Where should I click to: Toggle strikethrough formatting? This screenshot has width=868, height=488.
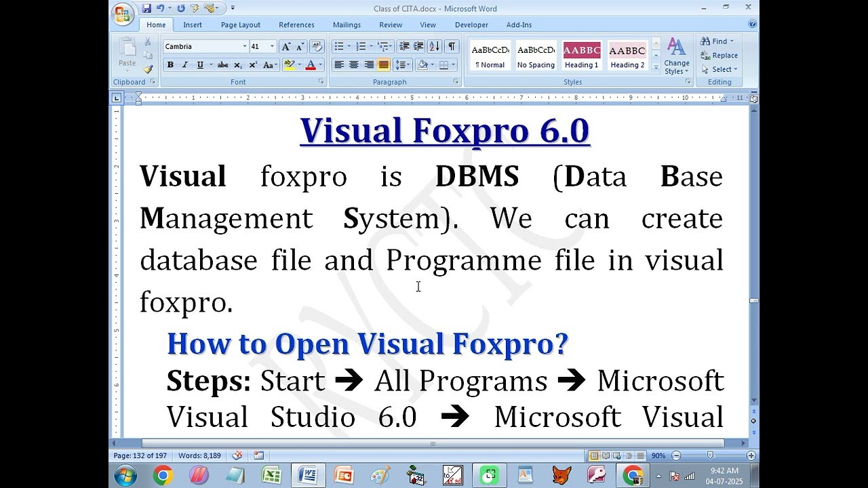222,65
